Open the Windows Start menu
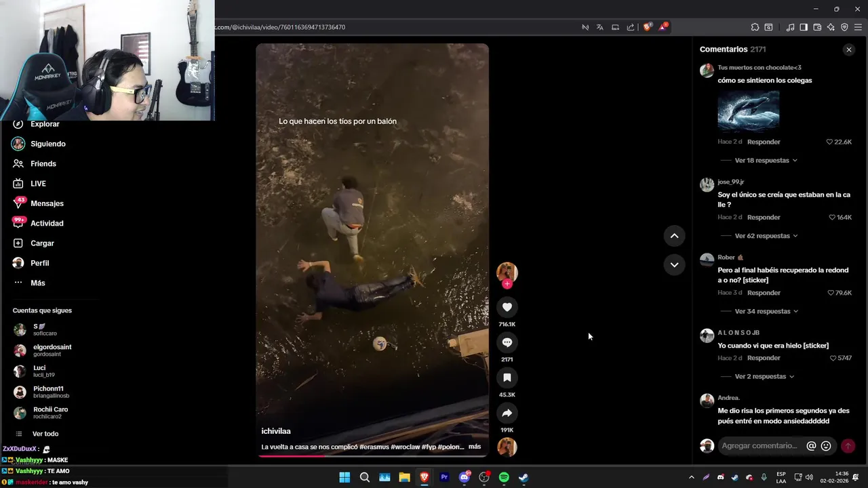 (x=344, y=477)
